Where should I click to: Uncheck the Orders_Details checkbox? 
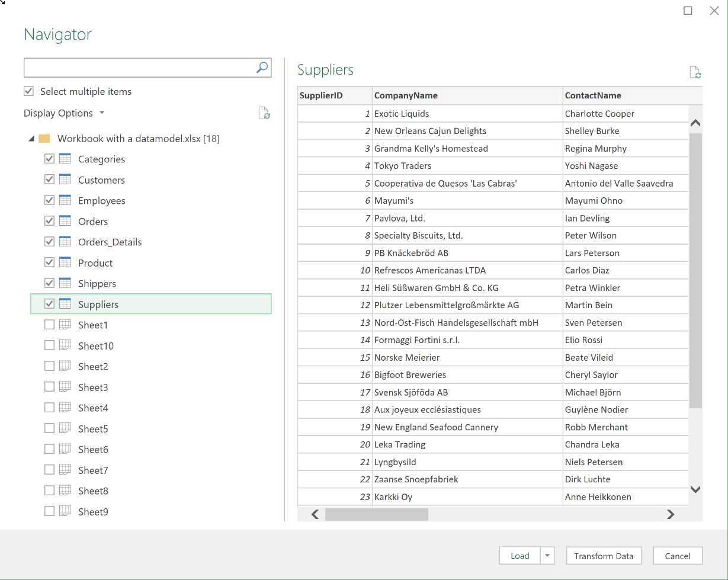point(49,242)
